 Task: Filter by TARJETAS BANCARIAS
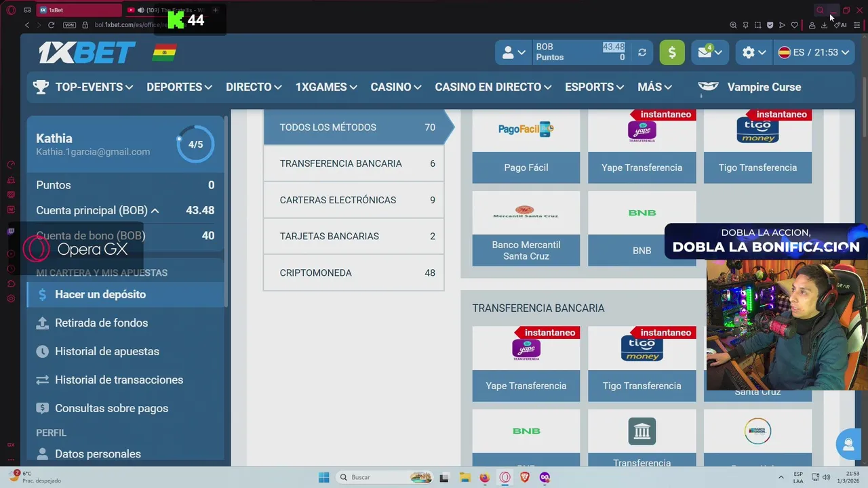[x=353, y=236]
